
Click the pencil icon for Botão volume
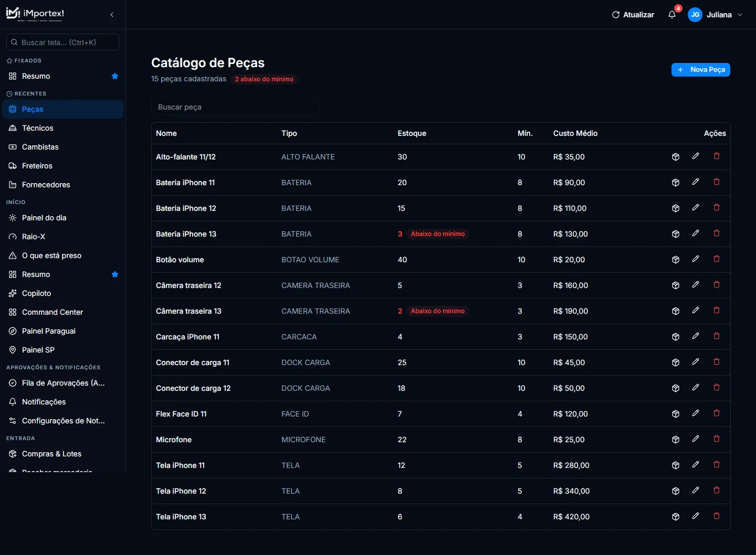pos(696,259)
